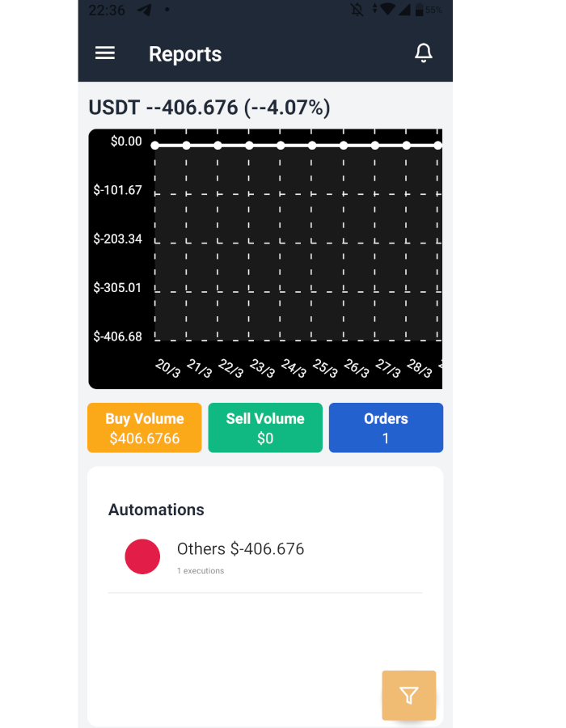This screenshot has height=728, width=566.
Task: Tap the battery indicator in status bar
Action: coord(418,10)
